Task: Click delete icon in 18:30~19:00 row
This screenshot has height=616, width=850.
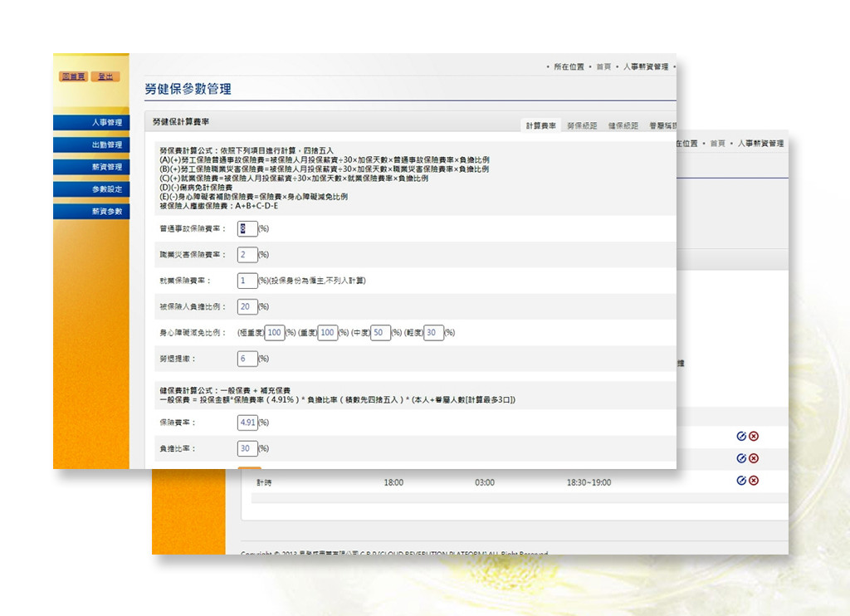Action: click(x=754, y=481)
